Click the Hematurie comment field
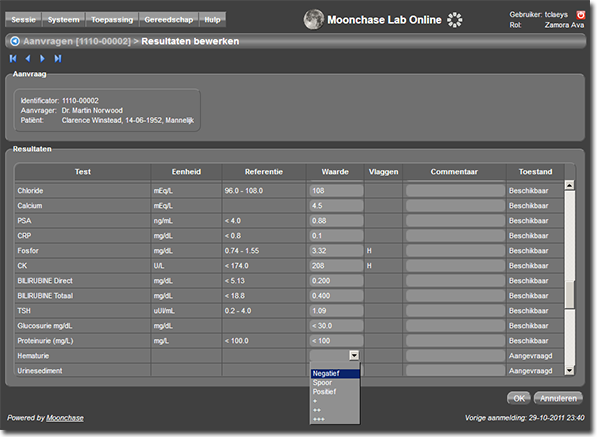 pos(455,356)
